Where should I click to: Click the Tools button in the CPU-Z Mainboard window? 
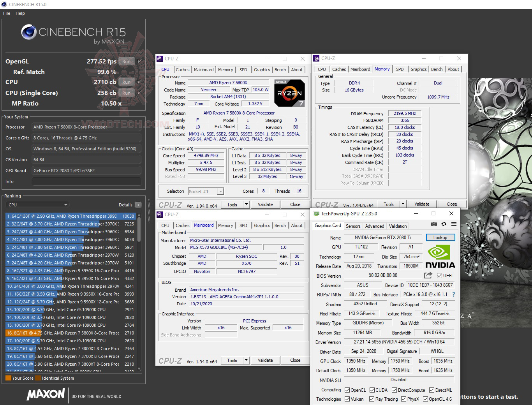point(232,360)
